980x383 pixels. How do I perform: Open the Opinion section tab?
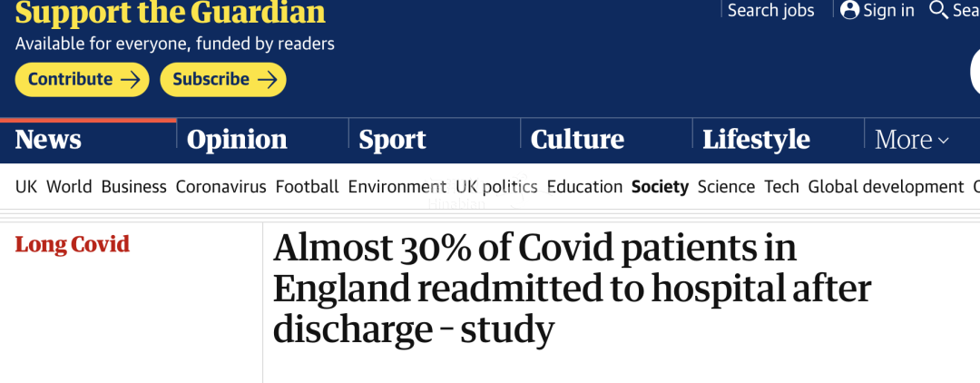[237, 140]
